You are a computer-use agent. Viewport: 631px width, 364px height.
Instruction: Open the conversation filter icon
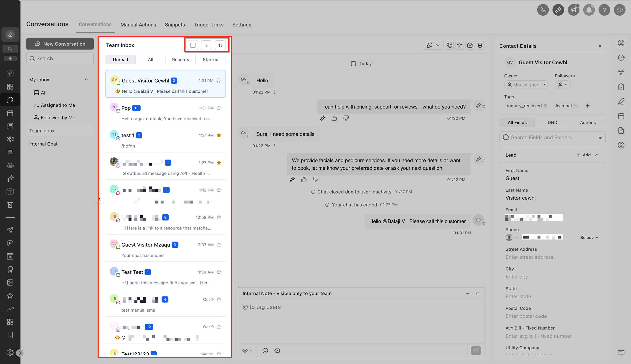(x=206, y=45)
